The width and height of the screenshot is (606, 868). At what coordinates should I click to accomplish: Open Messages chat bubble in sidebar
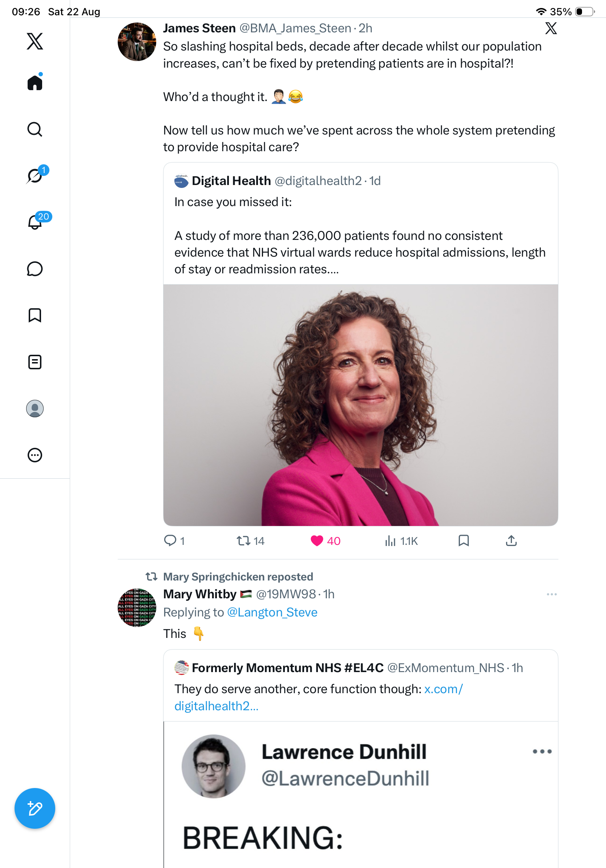(35, 269)
